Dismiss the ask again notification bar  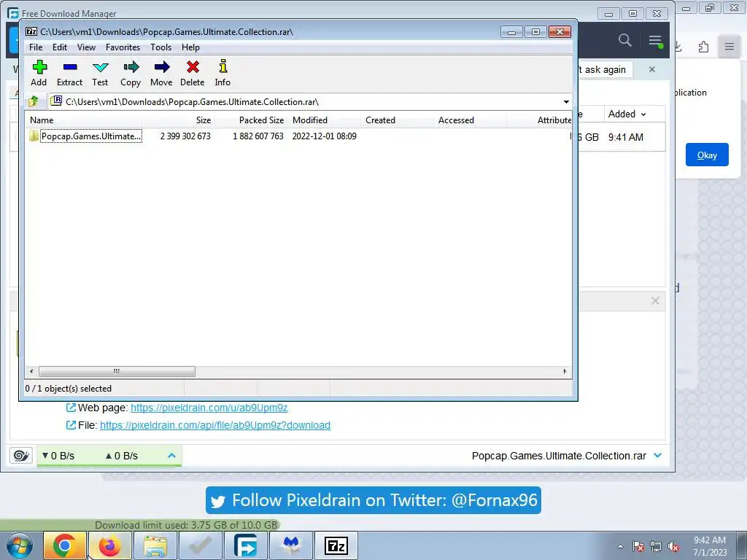pyautogui.click(x=652, y=69)
